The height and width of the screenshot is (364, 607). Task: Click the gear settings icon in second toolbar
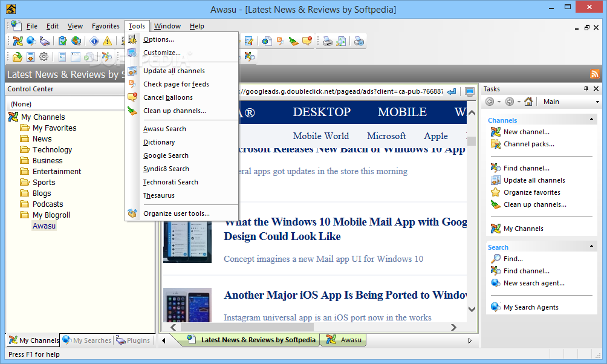[x=44, y=57]
